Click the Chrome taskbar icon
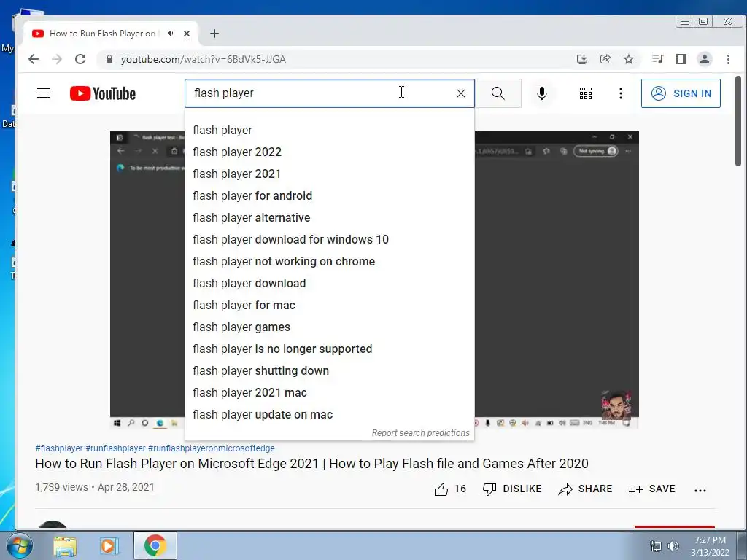 (155, 545)
